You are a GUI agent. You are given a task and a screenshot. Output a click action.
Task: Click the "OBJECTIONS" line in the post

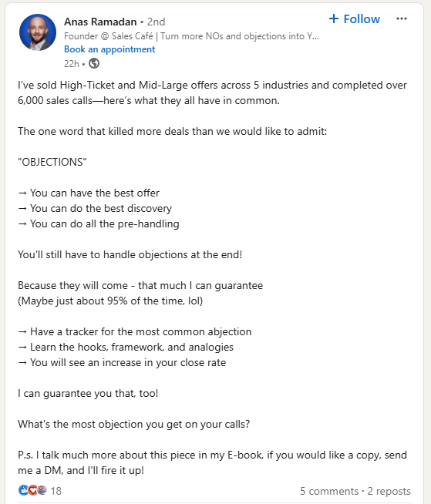click(52, 162)
